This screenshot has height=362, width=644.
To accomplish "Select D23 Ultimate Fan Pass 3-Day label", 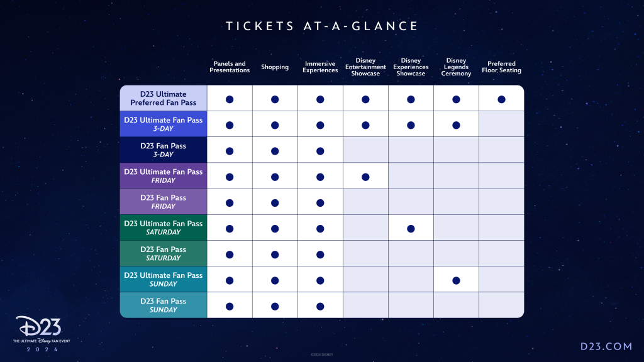I will (x=164, y=124).
